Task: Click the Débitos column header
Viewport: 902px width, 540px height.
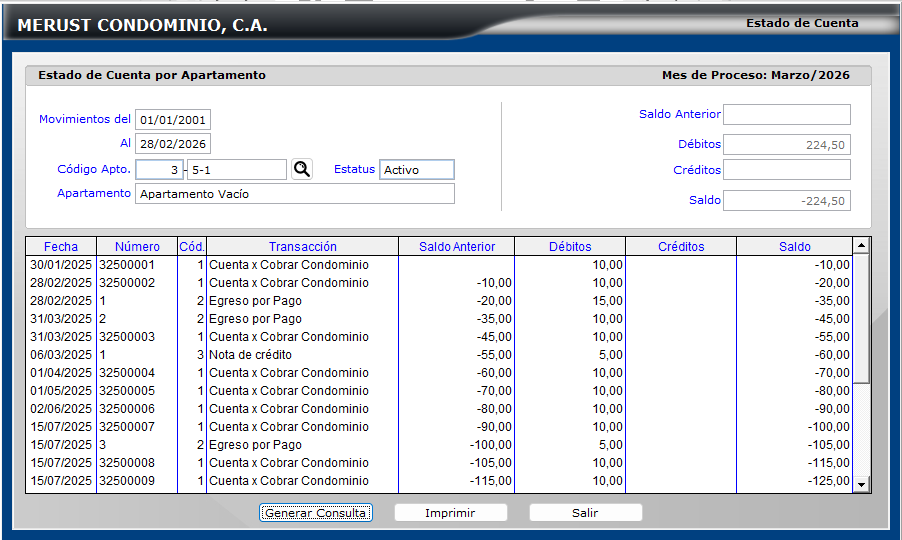Action: point(570,247)
